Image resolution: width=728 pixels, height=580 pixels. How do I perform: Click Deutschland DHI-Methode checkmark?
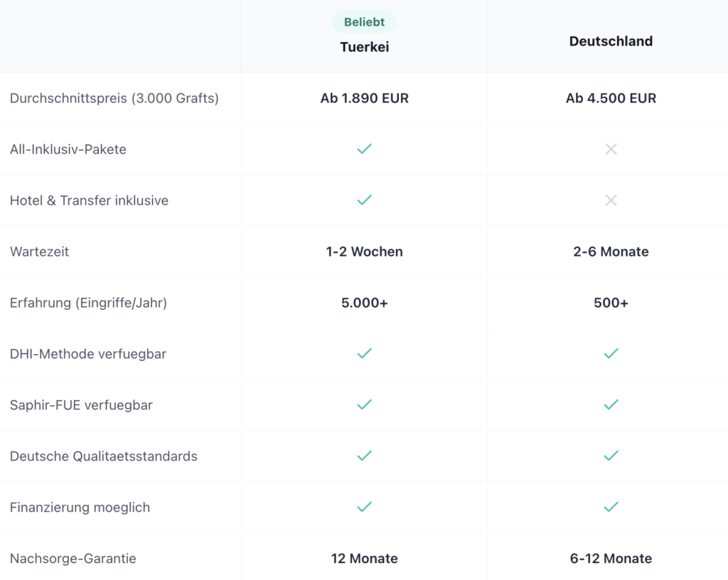click(x=611, y=353)
